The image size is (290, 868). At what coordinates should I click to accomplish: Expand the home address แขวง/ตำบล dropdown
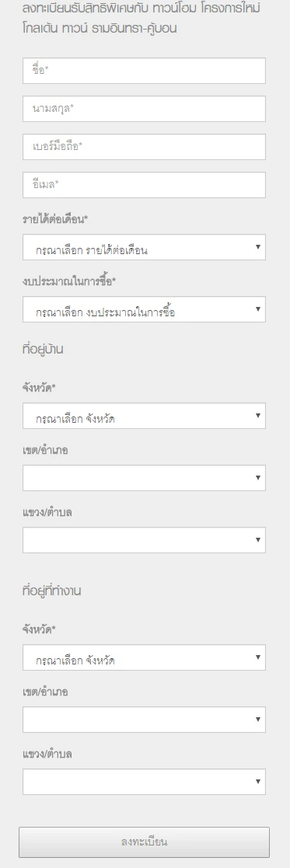click(x=144, y=540)
